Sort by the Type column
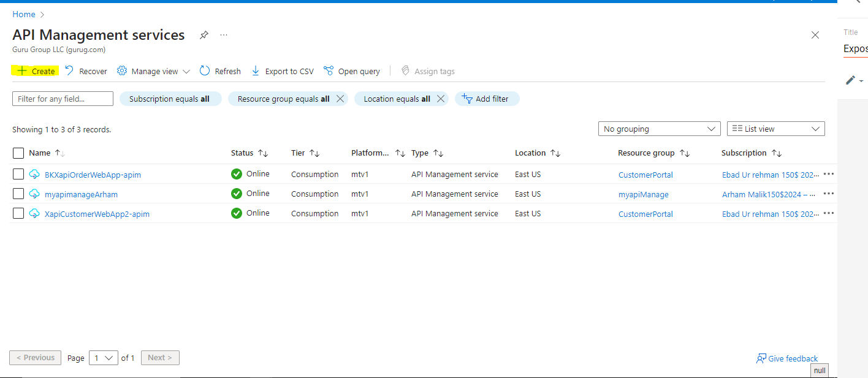The width and height of the screenshot is (868, 378). [x=427, y=153]
